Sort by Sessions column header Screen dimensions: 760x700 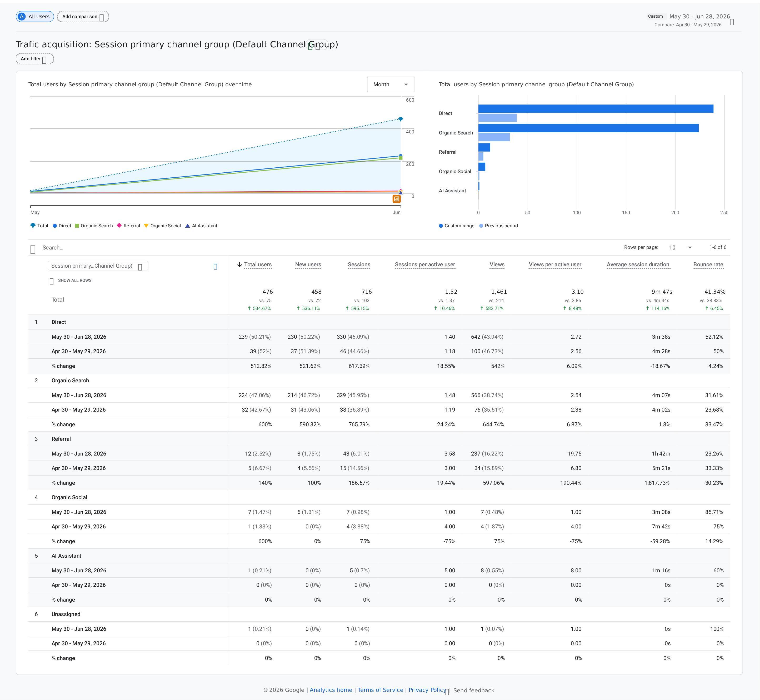coord(359,265)
